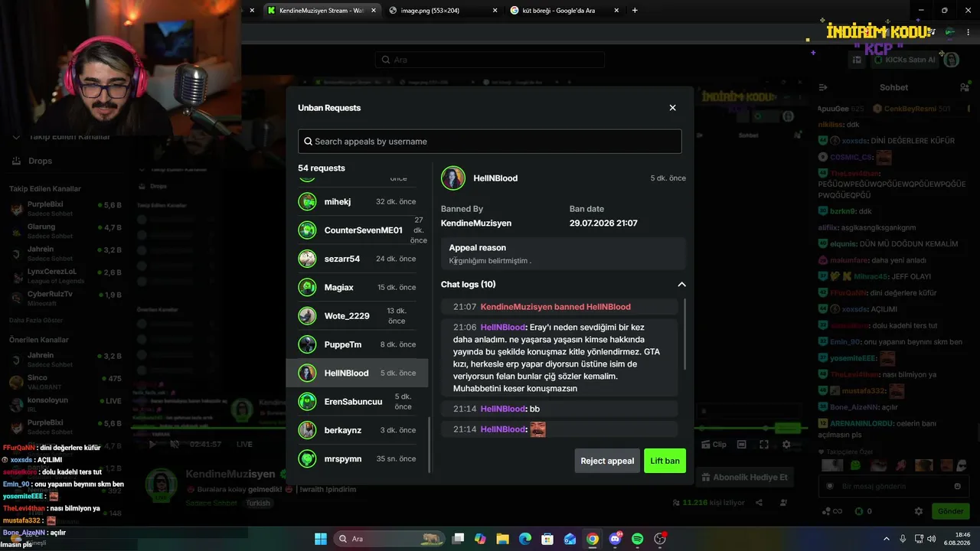Viewport: 980px width, 551px height.
Task: Share the stream via share icon
Action: [759, 503]
